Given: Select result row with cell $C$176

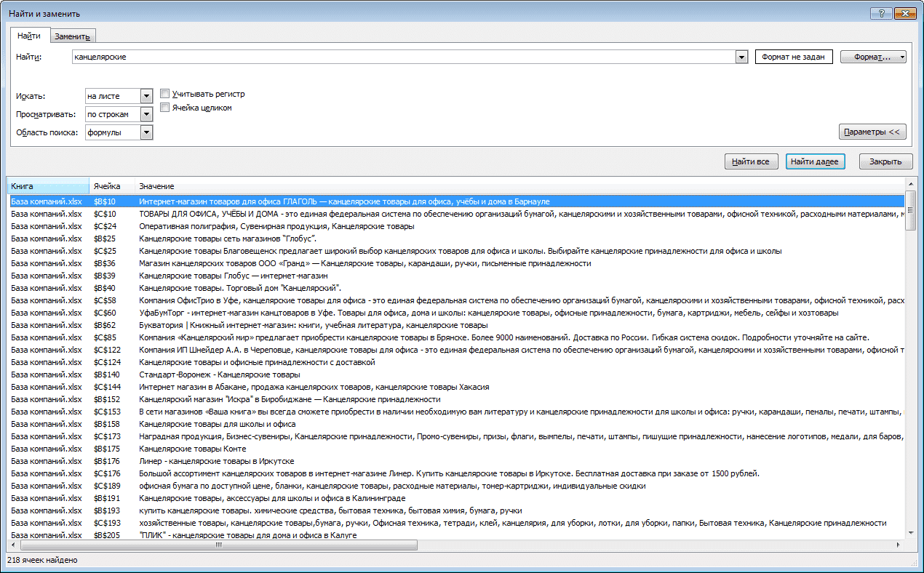Looking at the screenshot, I should click(455, 473).
